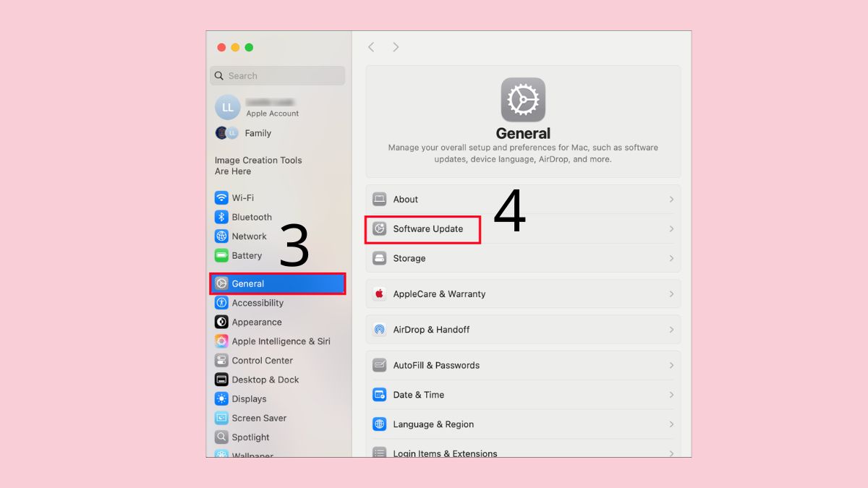Click the Desktop & Dock icon
The image size is (868, 488).
click(x=221, y=380)
